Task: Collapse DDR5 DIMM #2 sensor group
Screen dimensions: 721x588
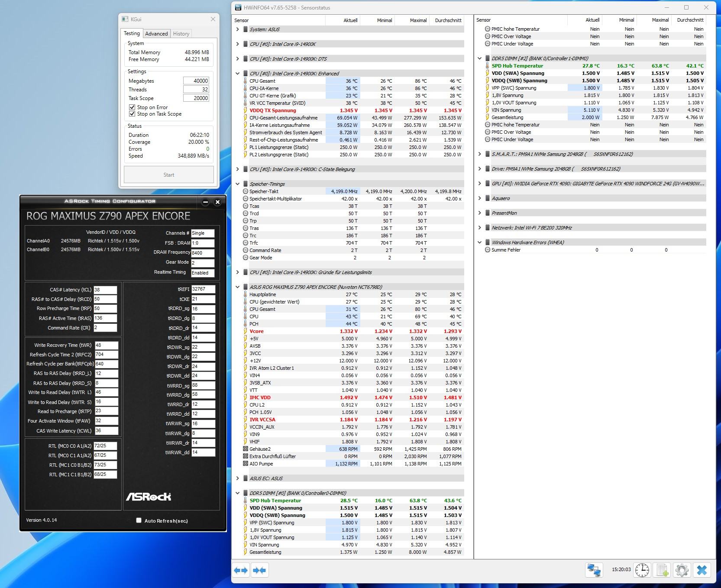Action: click(479, 58)
